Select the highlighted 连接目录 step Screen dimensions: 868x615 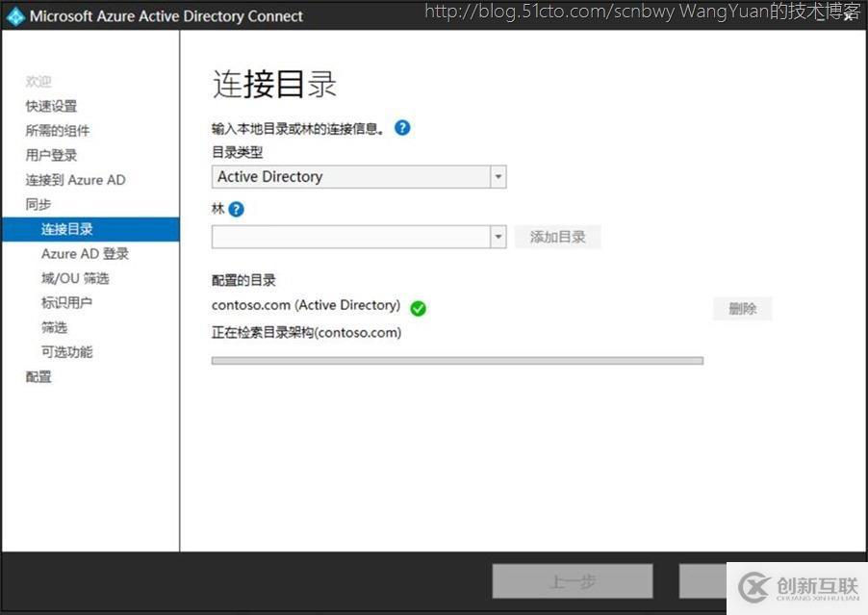90,229
